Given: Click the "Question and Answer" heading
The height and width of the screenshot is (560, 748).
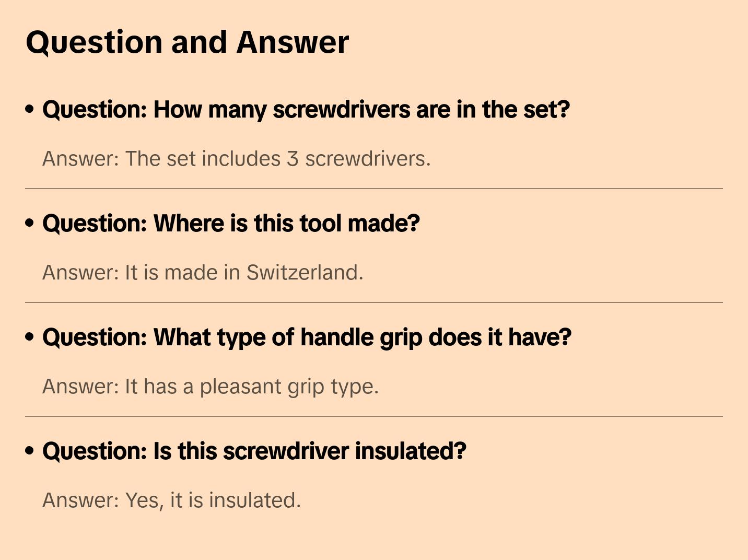Looking at the screenshot, I should [x=187, y=42].
